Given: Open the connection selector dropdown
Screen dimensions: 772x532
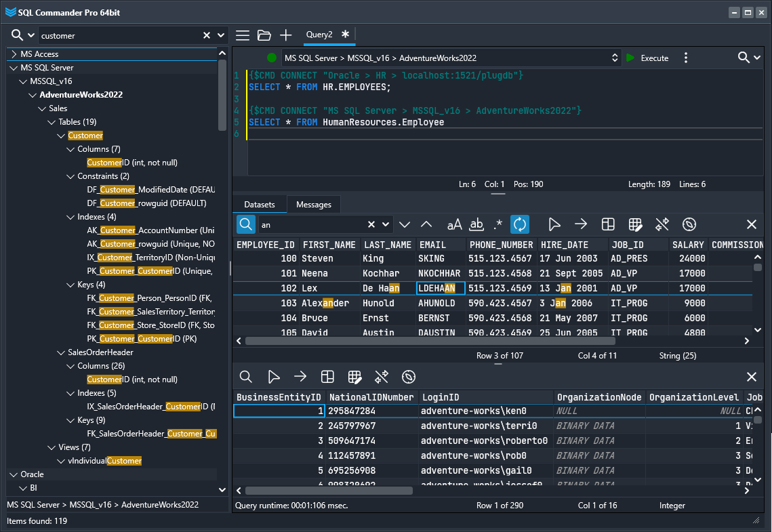Looking at the screenshot, I should click(x=614, y=57).
